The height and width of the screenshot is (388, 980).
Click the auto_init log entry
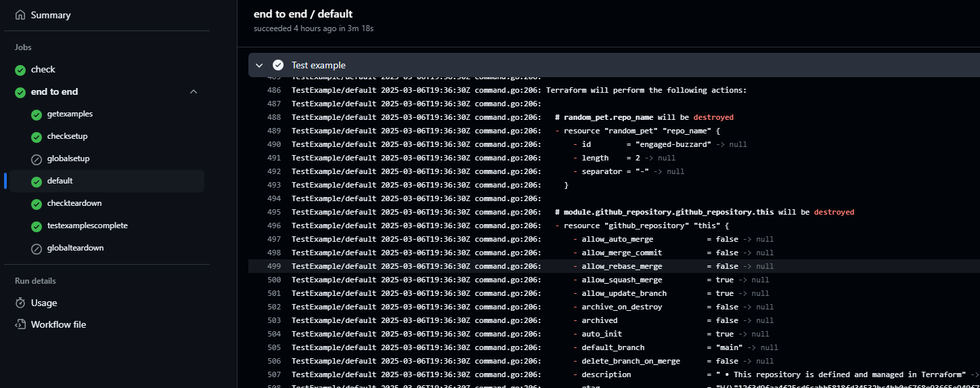614,334
